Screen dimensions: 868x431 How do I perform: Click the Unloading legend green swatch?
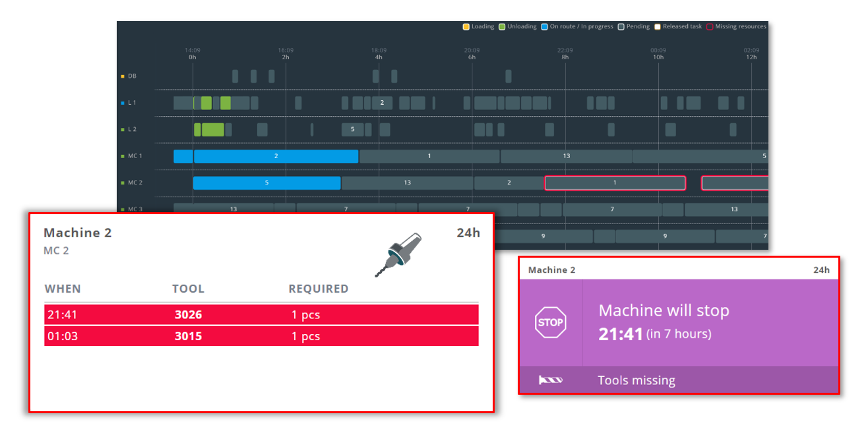502,27
